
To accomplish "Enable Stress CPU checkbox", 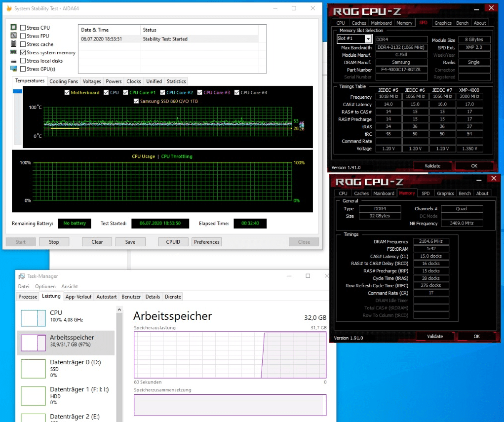I will click(23, 28).
